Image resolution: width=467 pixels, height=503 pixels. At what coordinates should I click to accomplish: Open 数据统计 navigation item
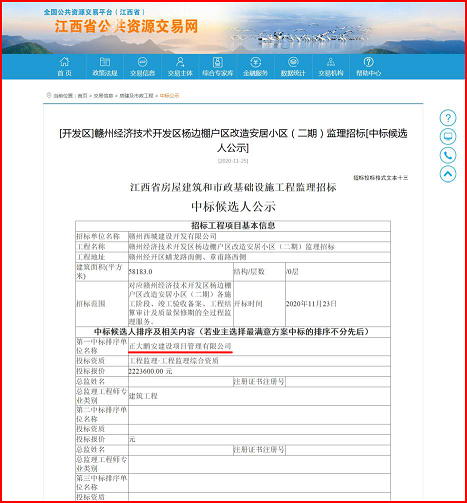[293, 67]
